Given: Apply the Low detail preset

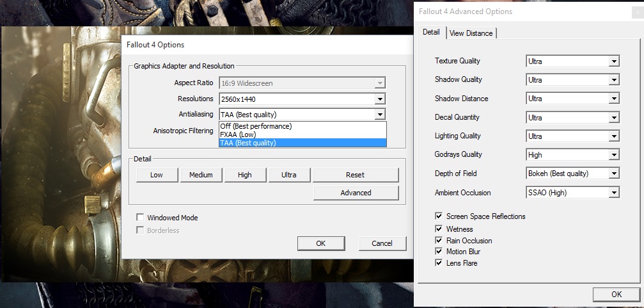Looking at the screenshot, I should 157,175.
